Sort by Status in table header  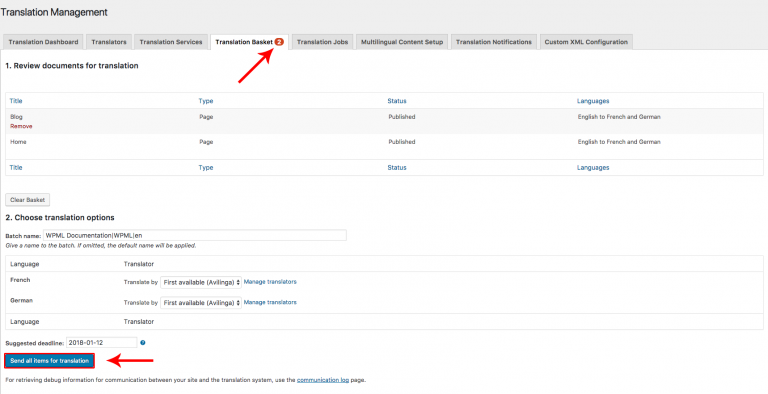tap(397, 101)
